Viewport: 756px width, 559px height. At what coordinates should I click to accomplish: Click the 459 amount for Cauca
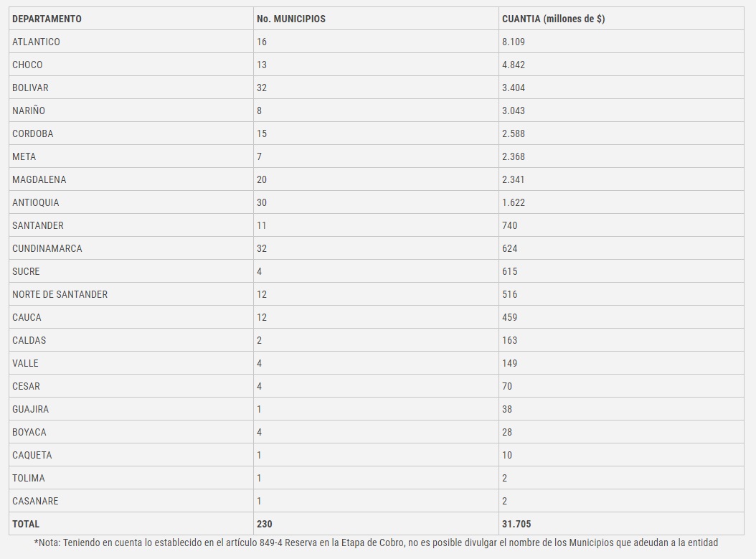[x=509, y=317]
